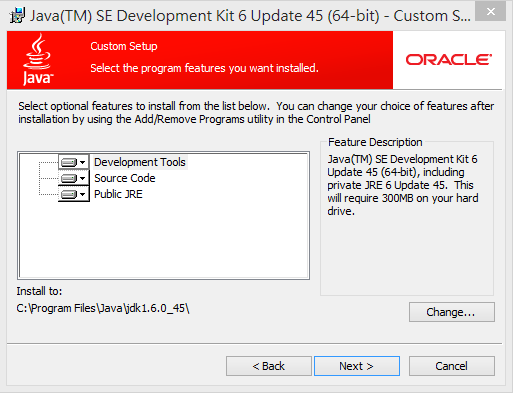513x393 pixels.
Task: Click the Change... install folder button
Action: (452, 312)
